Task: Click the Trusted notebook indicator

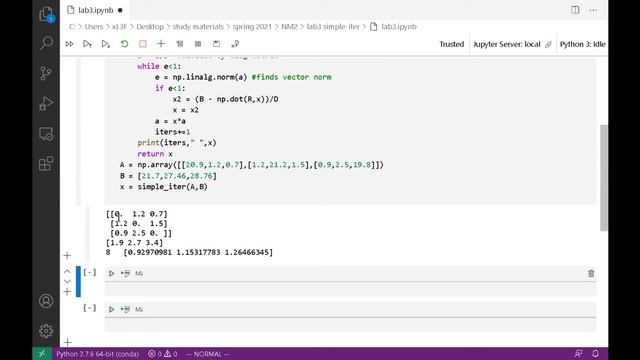Action: [x=451, y=44]
